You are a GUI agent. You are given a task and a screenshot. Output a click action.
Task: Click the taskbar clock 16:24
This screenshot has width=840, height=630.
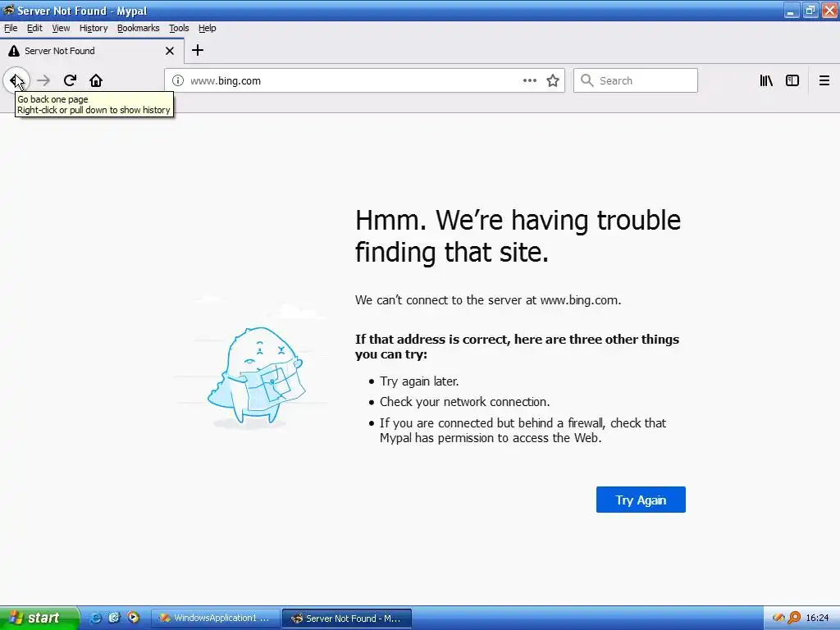click(x=817, y=618)
